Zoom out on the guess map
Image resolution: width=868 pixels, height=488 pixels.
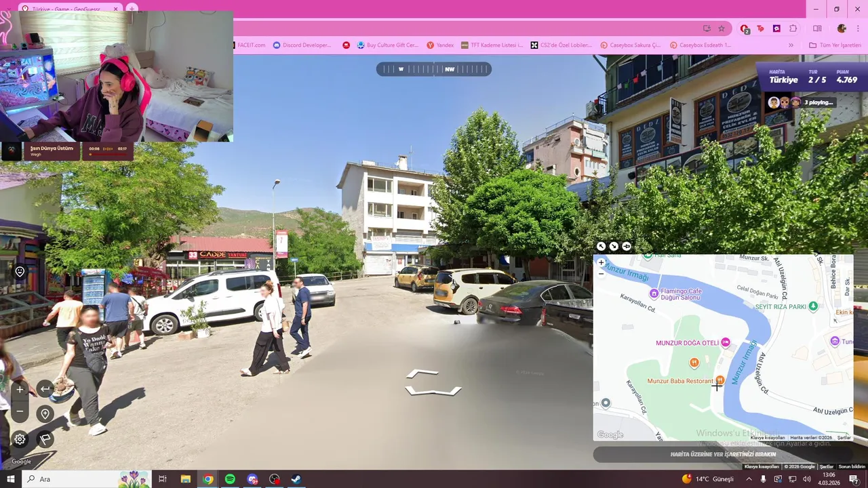tap(601, 274)
